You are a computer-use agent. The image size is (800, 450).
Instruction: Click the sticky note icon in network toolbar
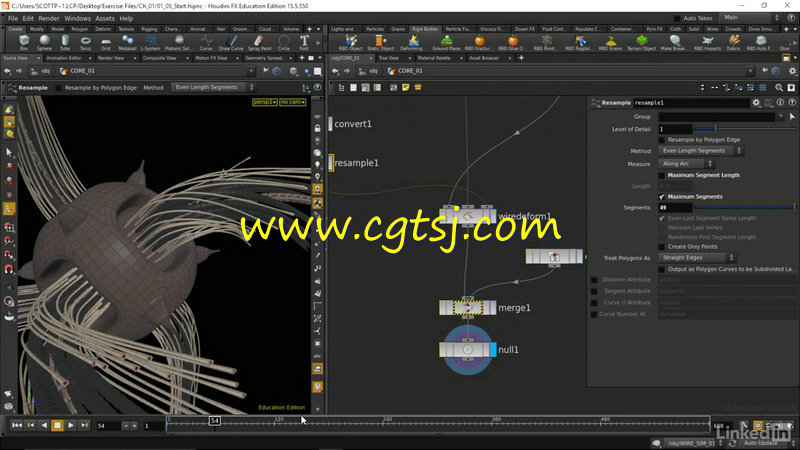click(x=406, y=88)
